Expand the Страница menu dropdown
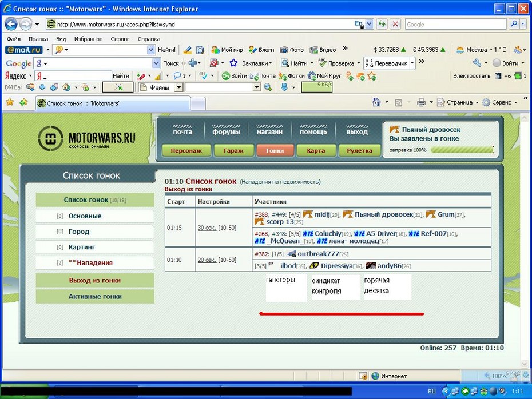Screen dimensions: 532x399 (x=477, y=102)
